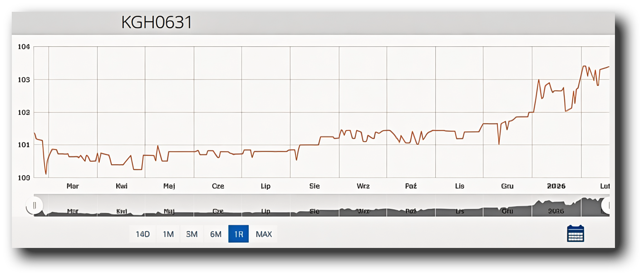Select the 14D time range
This screenshot has height=277, width=644.
pyautogui.click(x=143, y=234)
